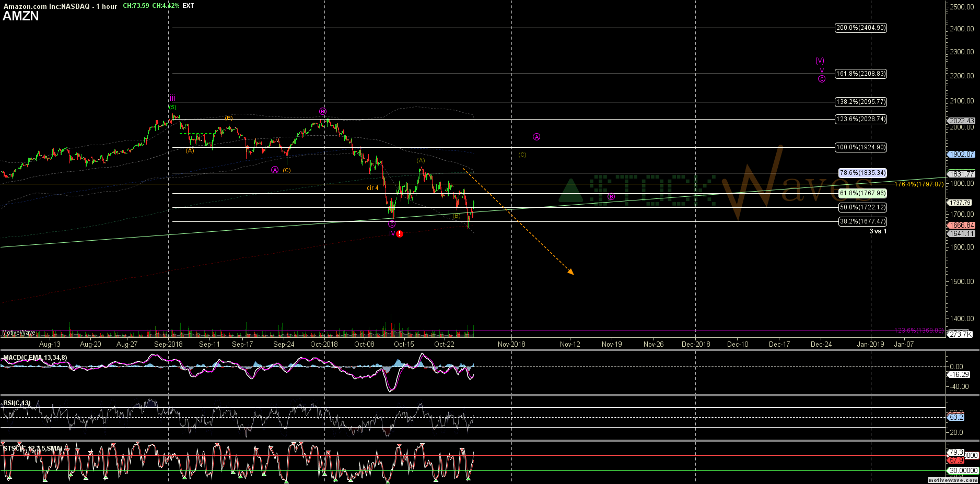
Task: Click the MotiveWave label on volume pane
Action: click(x=19, y=333)
